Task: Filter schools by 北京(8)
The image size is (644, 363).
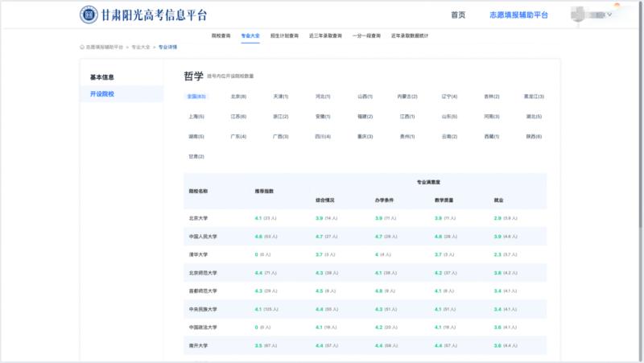Action: click(238, 97)
